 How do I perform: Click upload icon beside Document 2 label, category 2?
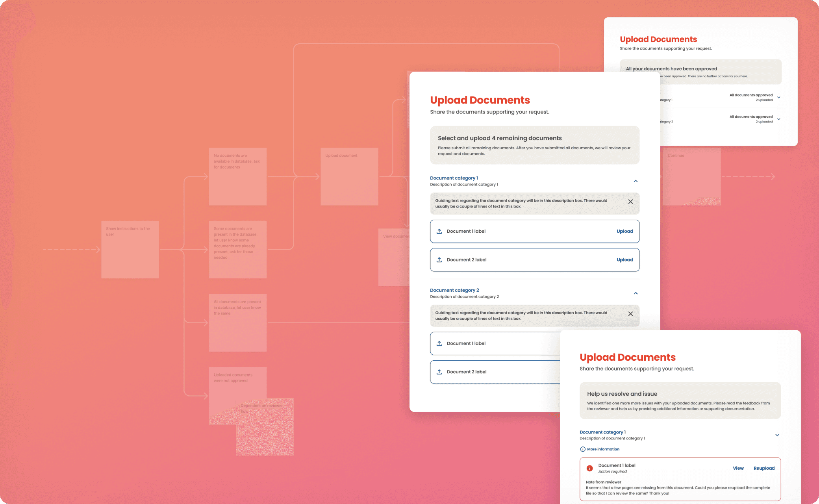439,372
